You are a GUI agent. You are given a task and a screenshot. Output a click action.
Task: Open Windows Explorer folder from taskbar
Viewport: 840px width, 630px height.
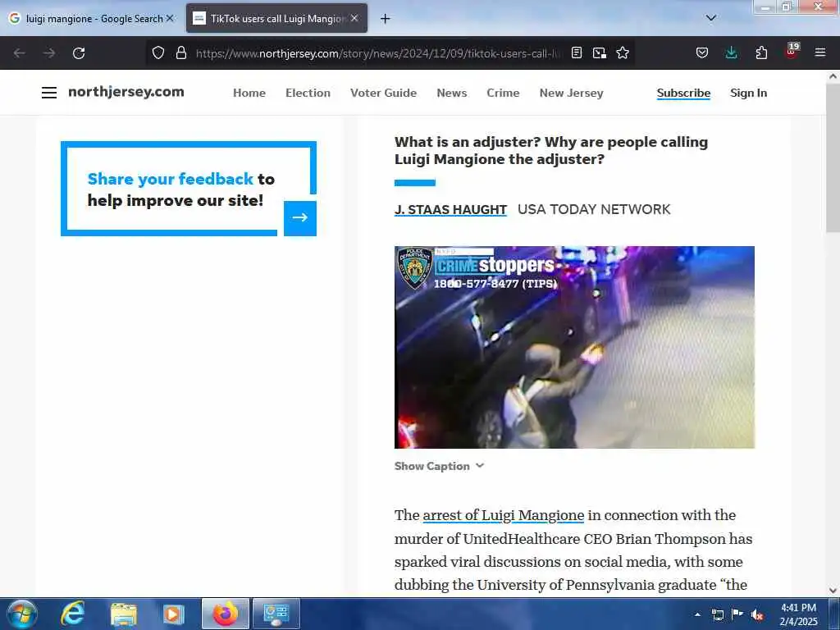pos(124,614)
